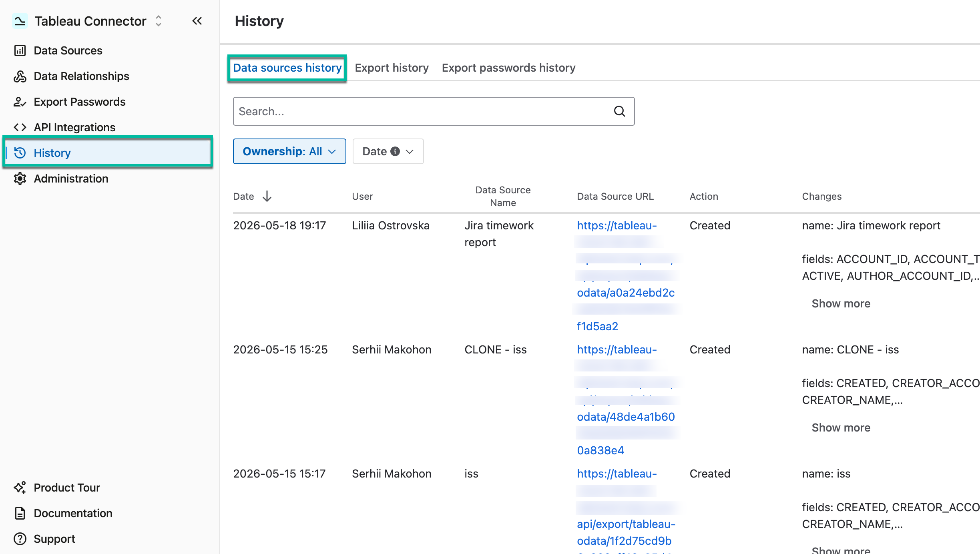
Task: Click the Jira timework report name cell
Action: (499, 234)
